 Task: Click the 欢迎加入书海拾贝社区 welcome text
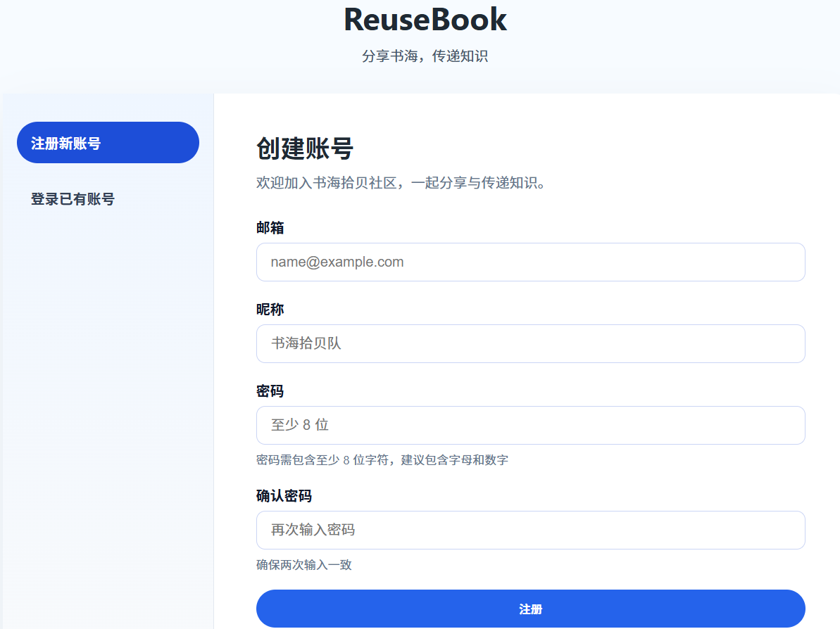click(401, 183)
